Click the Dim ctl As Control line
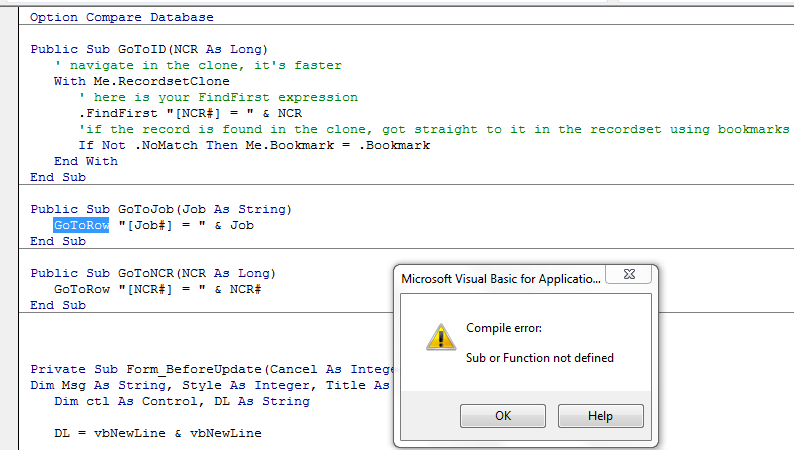This screenshot has height=450, width=794. point(182,401)
